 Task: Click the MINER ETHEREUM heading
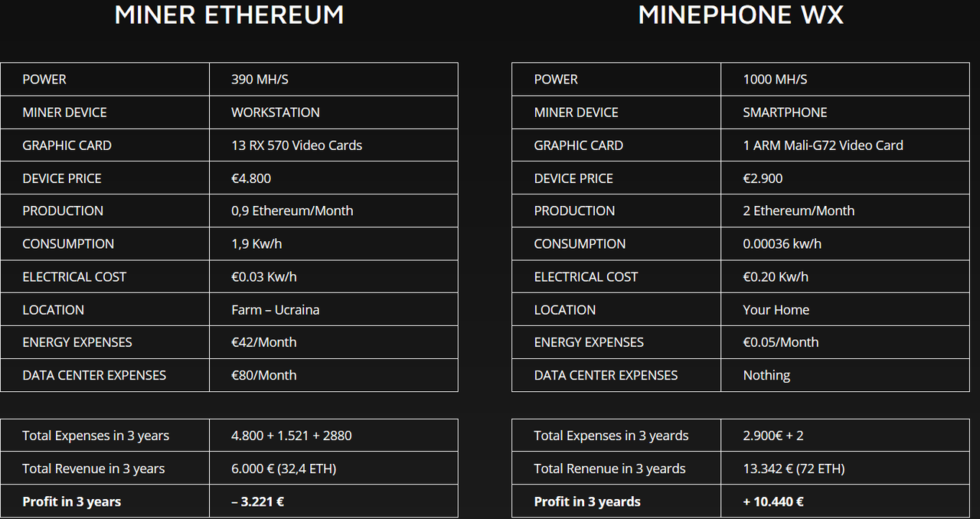229,15
